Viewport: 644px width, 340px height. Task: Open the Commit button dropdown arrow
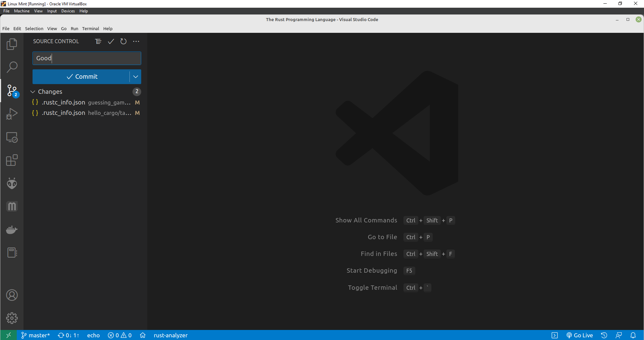tap(136, 77)
